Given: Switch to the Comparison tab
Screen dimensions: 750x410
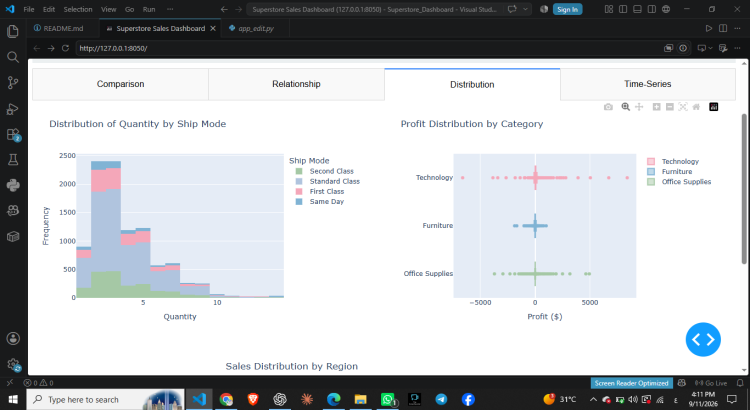Looking at the screenshot, I should point(121,84).
